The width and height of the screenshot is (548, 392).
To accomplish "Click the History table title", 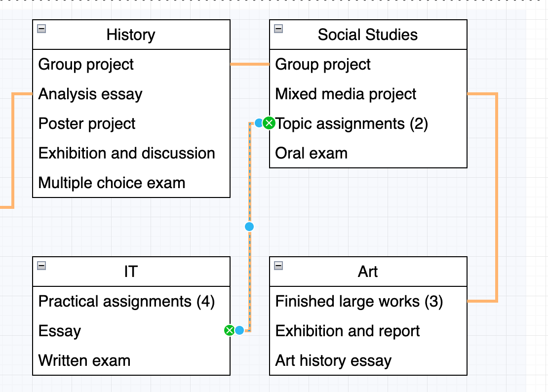I will click(x=131, y=35).
